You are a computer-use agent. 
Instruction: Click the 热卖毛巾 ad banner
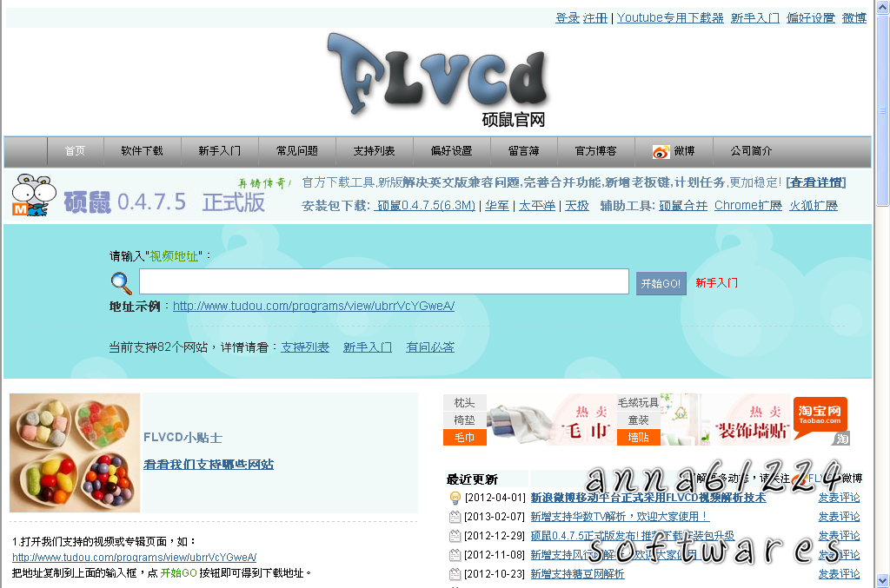click(x=552, y=420)
